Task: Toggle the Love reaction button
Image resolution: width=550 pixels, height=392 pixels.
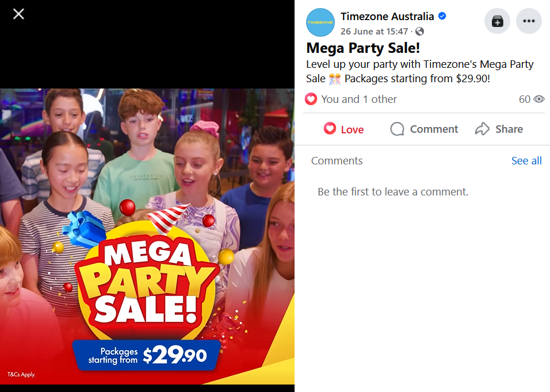Action: tap(343, 129)
